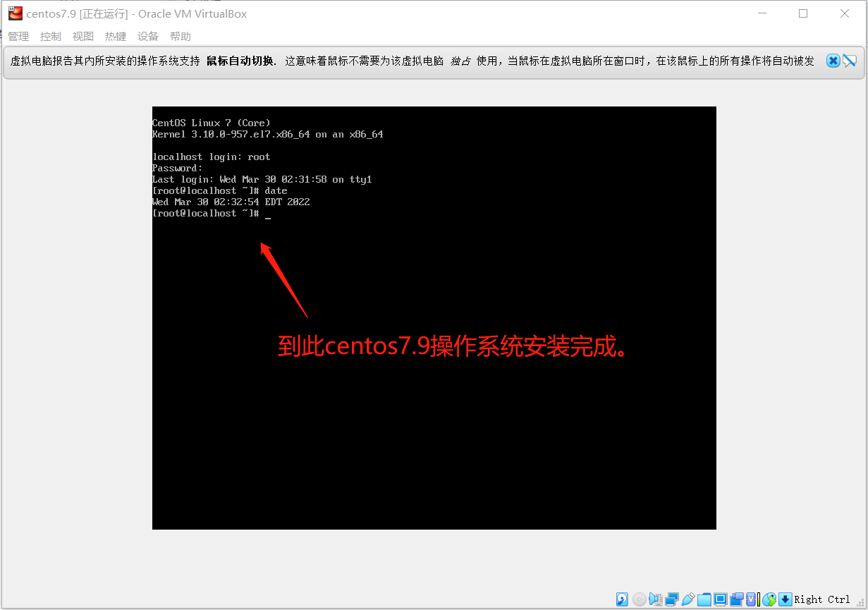This screenshot has width=868, height=610.
Task: Click the 'Password:' line in the terminal
Action: pyautogui.click(x=178, y=169)
